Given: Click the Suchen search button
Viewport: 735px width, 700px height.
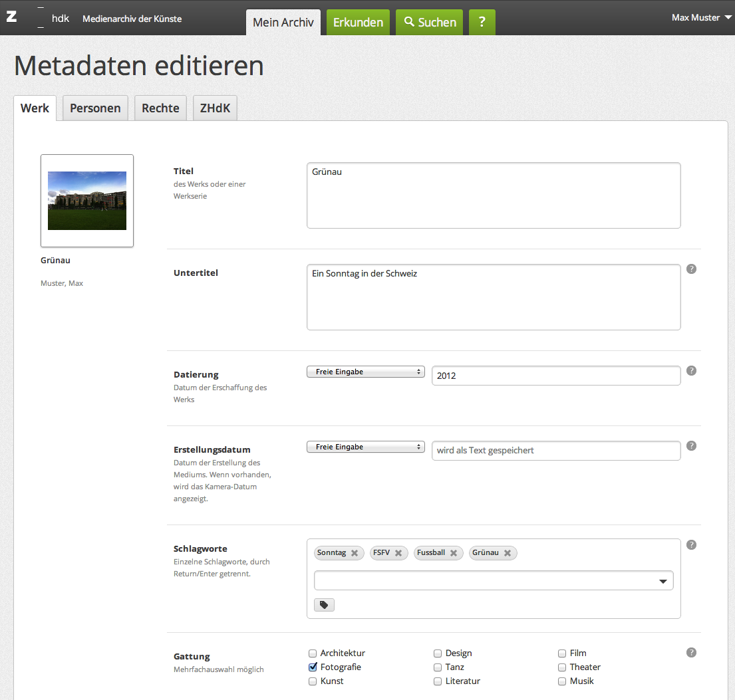Looking at the screenshot, I should coord(430,23).
